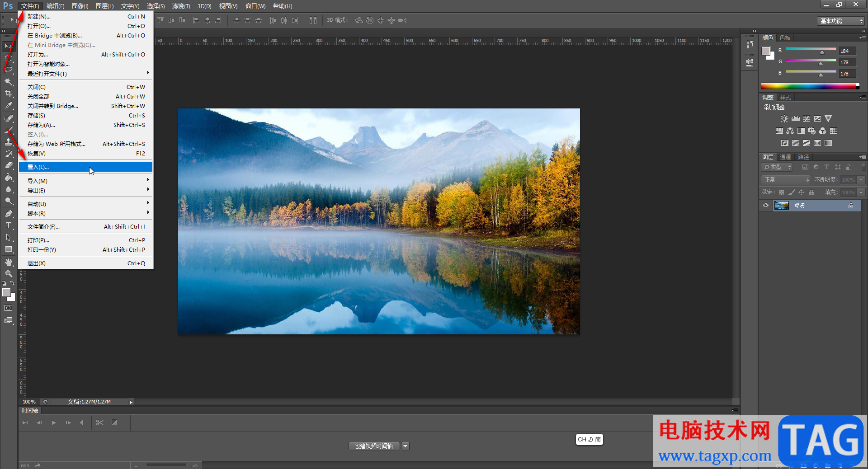Open 基本功能 workspace dropdown
Viewport: 868px width, 469px height.
(x=841, y=21)
